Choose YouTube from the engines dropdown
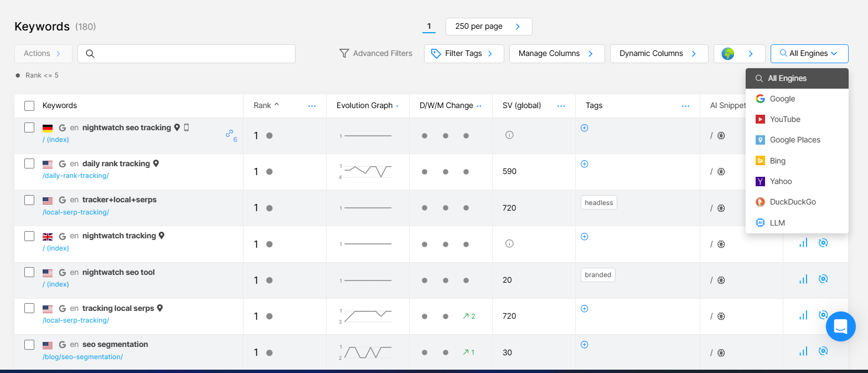The width and height of the screenshot is (868, 373). click(797, 119)
